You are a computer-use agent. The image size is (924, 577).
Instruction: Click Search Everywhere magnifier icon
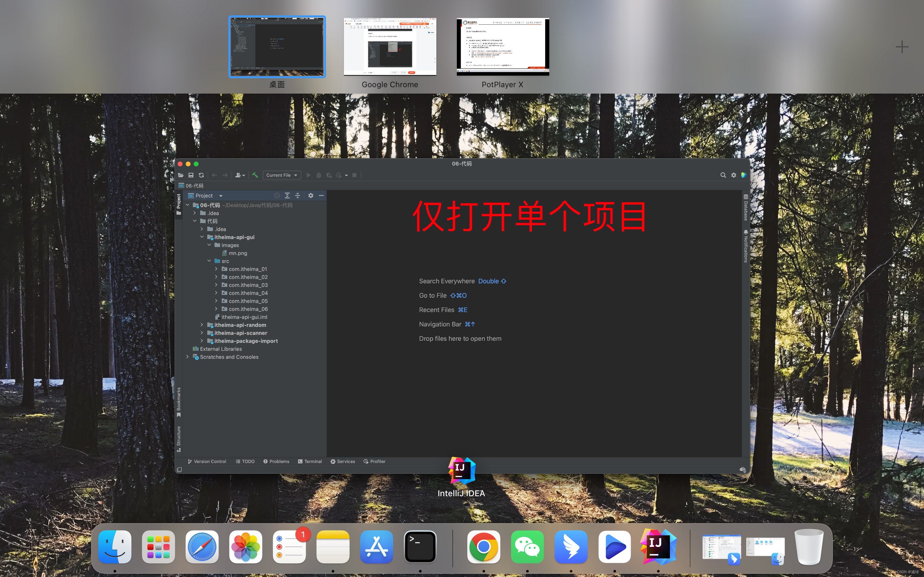[723, 175]
